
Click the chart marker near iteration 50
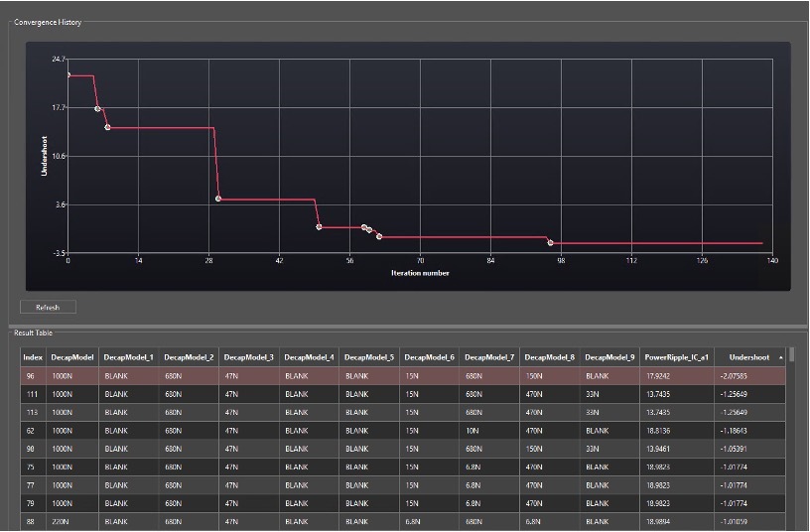319,226
